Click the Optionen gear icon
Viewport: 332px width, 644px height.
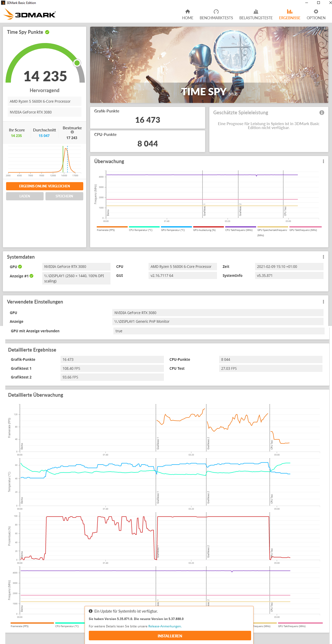pyautogui.click(x=316, y=11)
